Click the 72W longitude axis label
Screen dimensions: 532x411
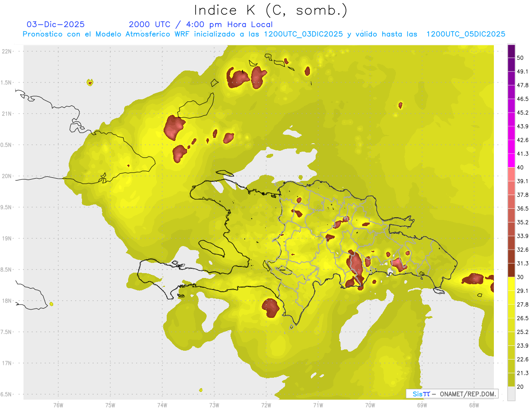(x=266, y=405)
